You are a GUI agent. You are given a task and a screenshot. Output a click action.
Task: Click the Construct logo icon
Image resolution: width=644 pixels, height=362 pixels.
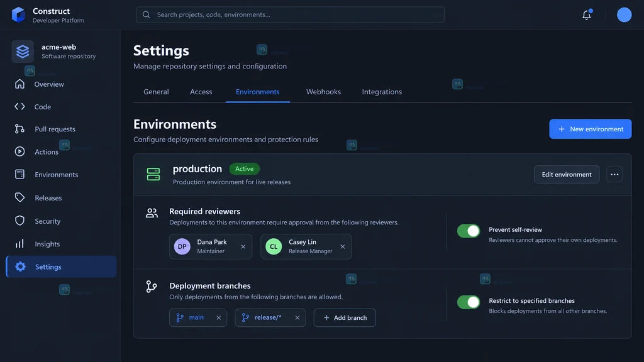[18, 15]
